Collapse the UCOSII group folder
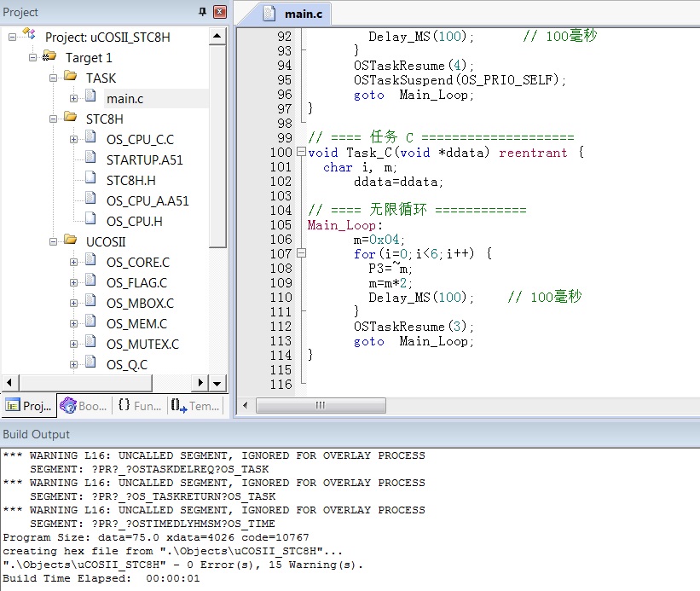Viewport: 700px width, 591px height. [x=53, y=242]
